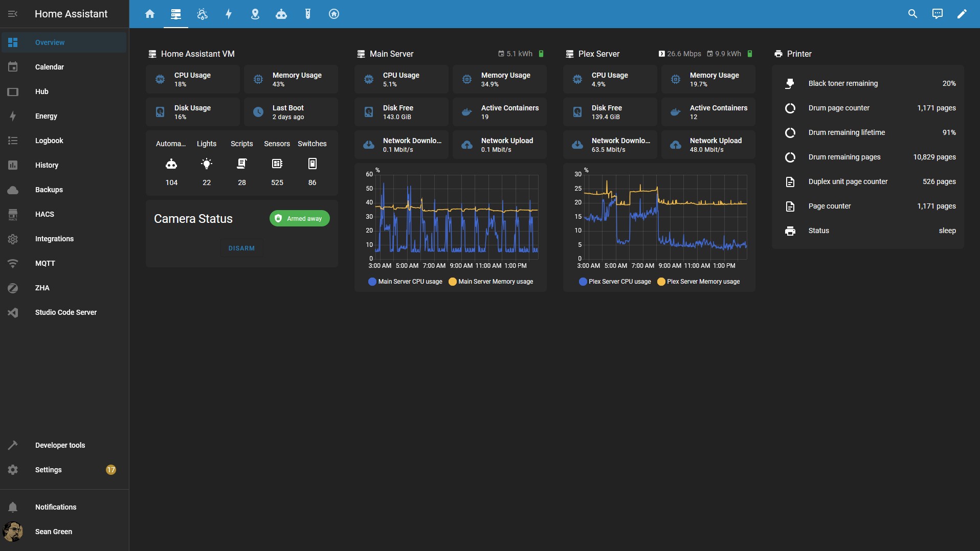Open Drum remaining pages row
980x551 pixels.
pyautogui.click(x=868, y=157)
